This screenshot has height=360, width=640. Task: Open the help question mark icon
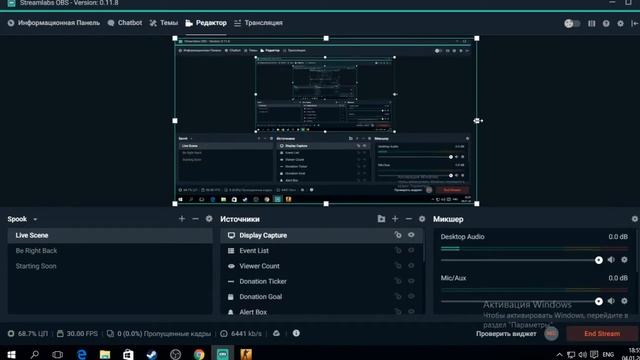click(x=606, y=24)
